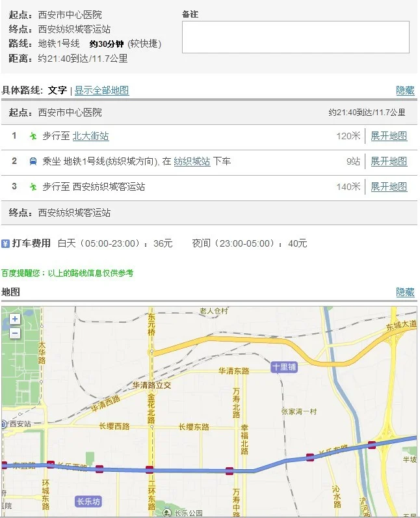Screen dimensions: 420x518
Task: Click the yen taxi fare icon
Action: 5,243
